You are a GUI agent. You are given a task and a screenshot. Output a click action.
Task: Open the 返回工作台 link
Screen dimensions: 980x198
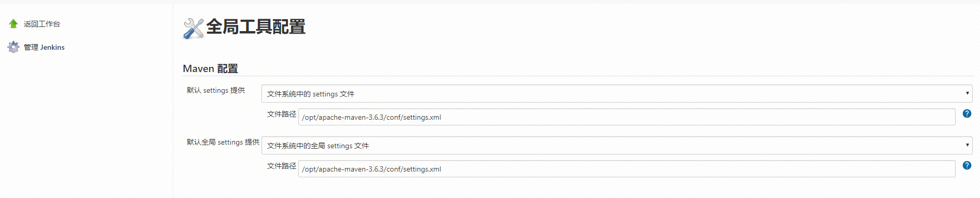tap(42, 24)
